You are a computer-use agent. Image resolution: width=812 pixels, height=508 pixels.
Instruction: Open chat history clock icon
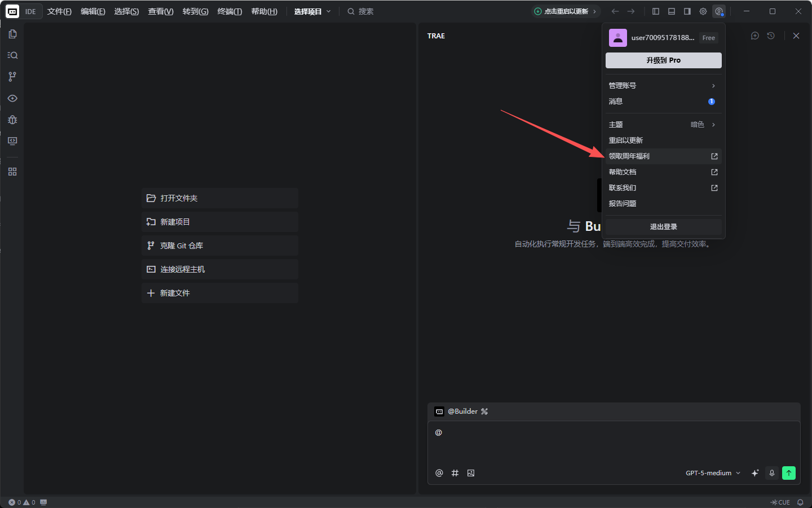[x=771, y=36]
